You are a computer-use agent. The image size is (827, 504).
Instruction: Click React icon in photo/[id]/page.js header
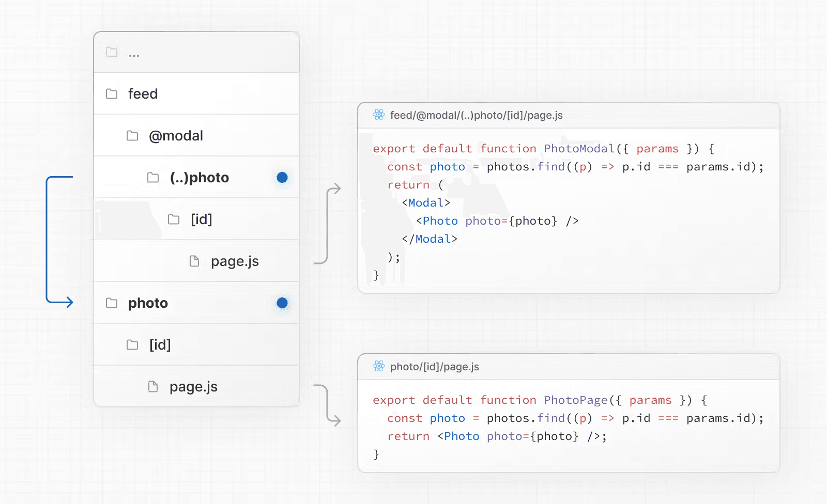point(379,367)
